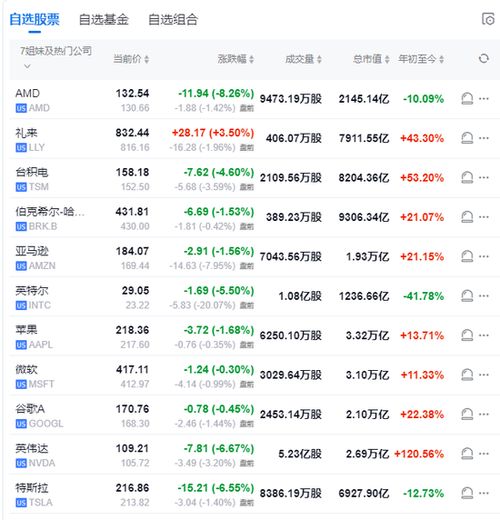Image resolution: width=500 pixels, height=520 pixels.
Task: Sort by 成交量 column
Action: [x=303, y=59]
